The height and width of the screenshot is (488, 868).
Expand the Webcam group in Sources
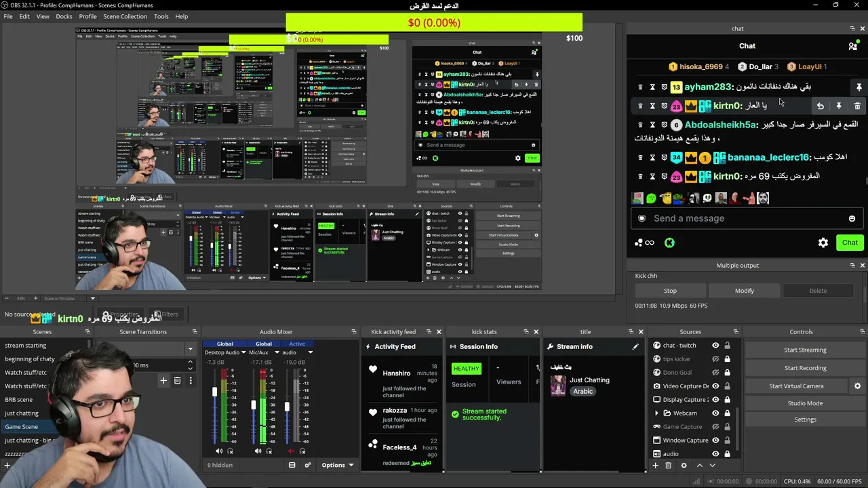tap(656, 413)
